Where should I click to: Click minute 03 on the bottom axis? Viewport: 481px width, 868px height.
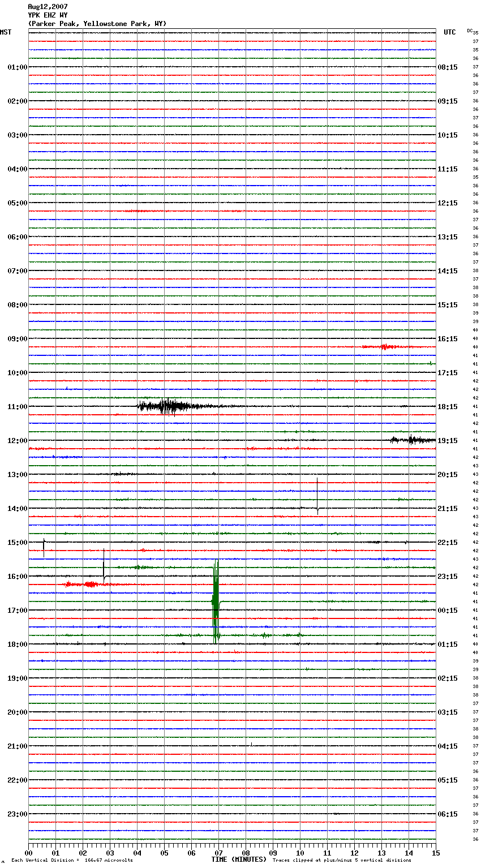pos(110,853)
